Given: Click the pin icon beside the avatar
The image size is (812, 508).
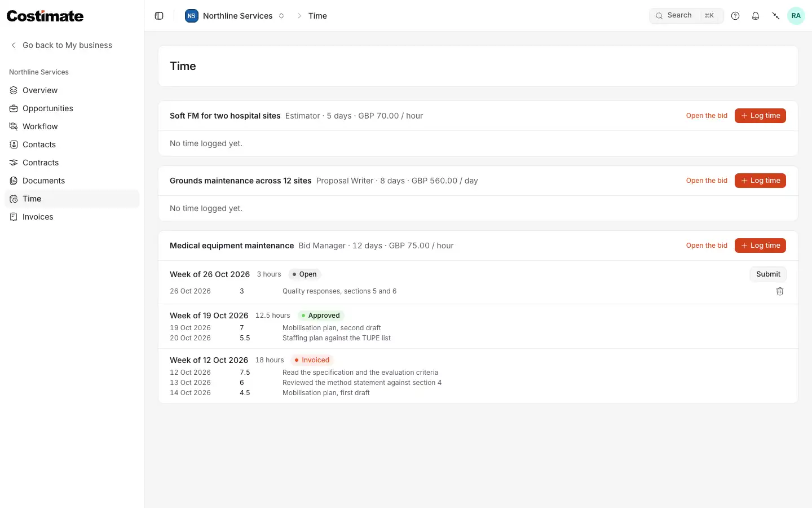Looking at the screenshot, I should (776, 16).
